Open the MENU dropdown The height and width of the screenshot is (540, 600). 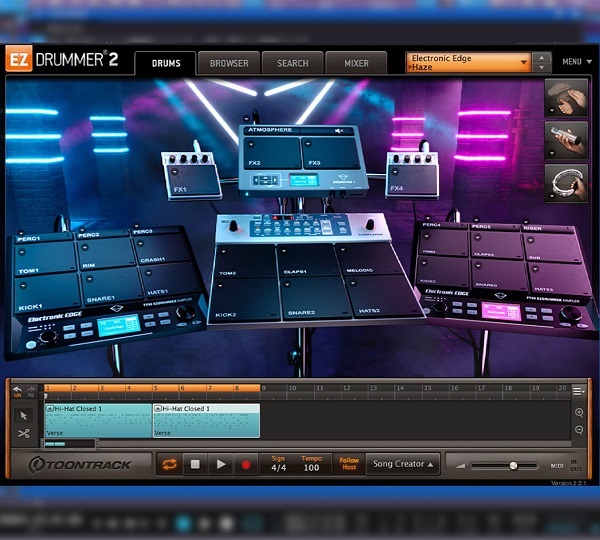pyautogui.click(x=577, y=62)
